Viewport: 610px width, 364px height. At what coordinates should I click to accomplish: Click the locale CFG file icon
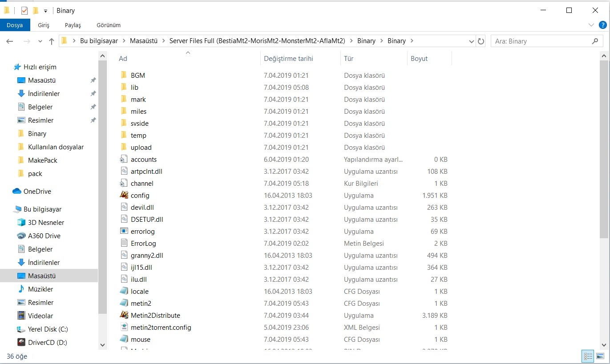point(124,291)
